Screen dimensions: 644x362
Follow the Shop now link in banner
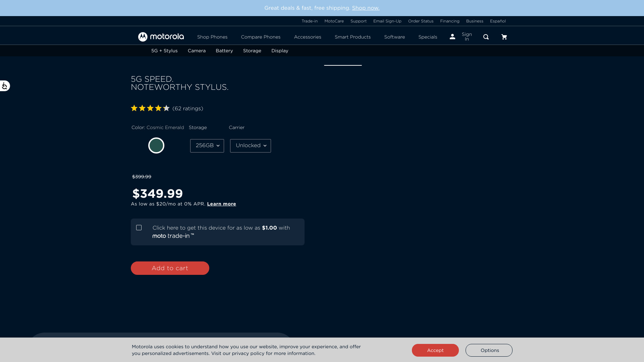[366, 8]
